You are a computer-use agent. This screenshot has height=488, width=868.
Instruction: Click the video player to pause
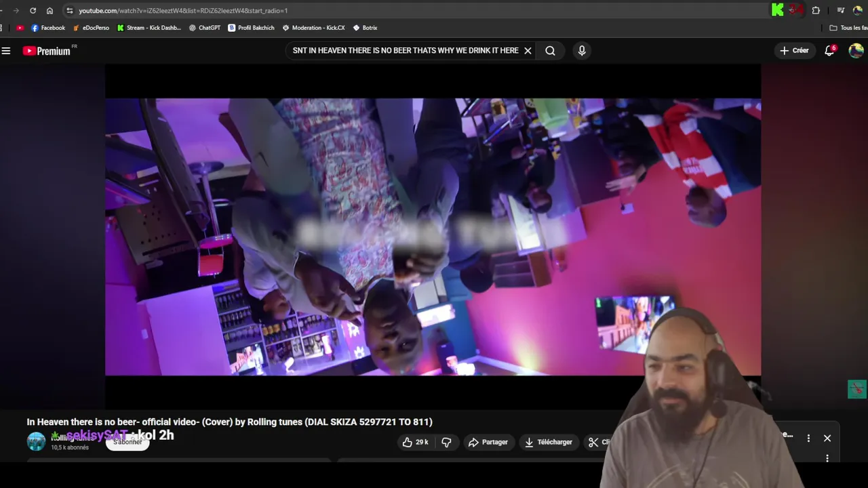(x=433, y=237)
